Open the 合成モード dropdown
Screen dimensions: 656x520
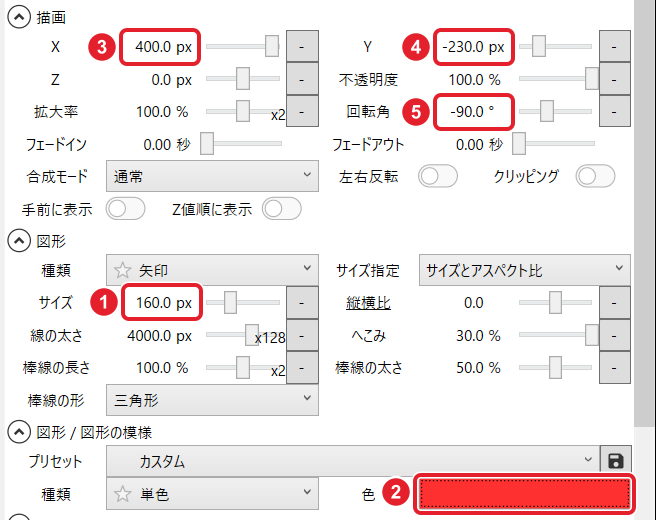click(x=212, y=176)
